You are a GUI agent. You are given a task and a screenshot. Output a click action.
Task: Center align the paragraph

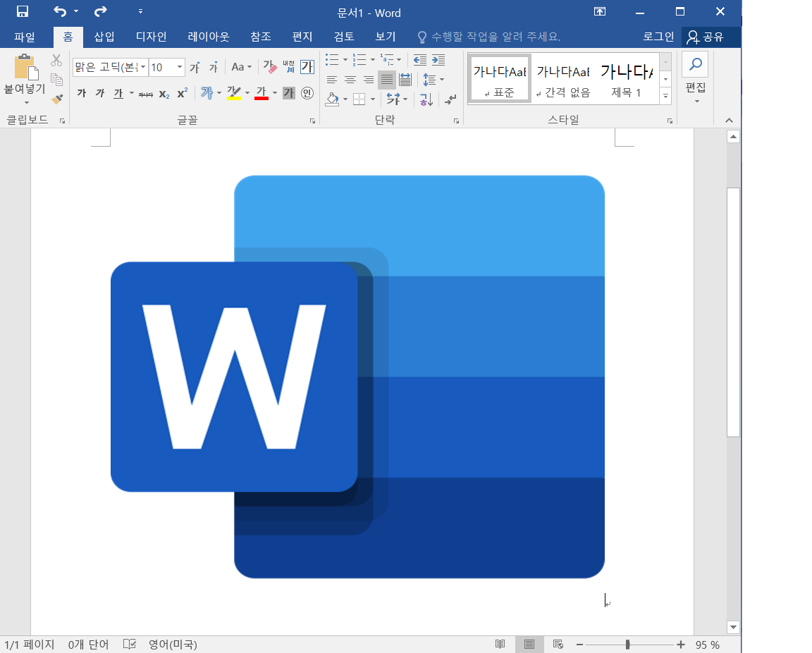click(x=350, y=80)
